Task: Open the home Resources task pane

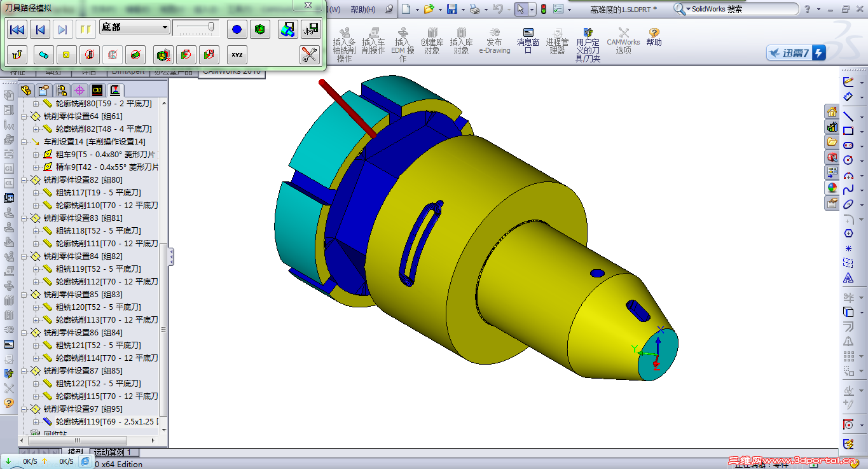Action: click(832, 112)
